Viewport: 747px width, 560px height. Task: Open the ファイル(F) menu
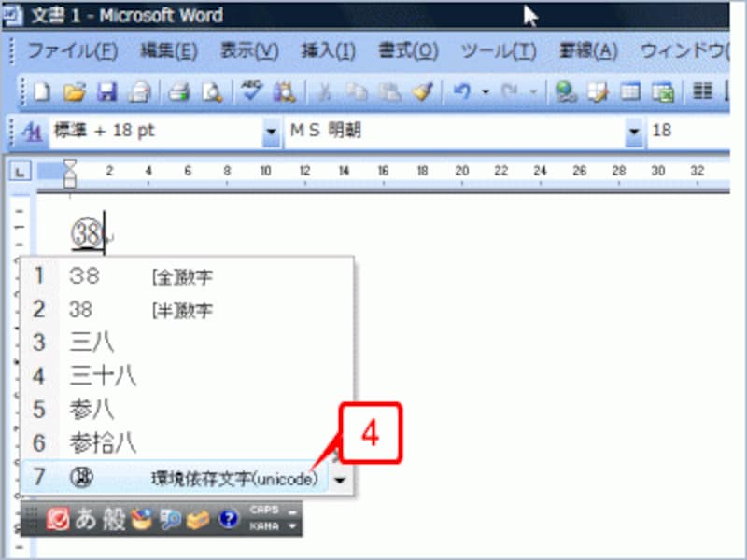tap(73, 50)
